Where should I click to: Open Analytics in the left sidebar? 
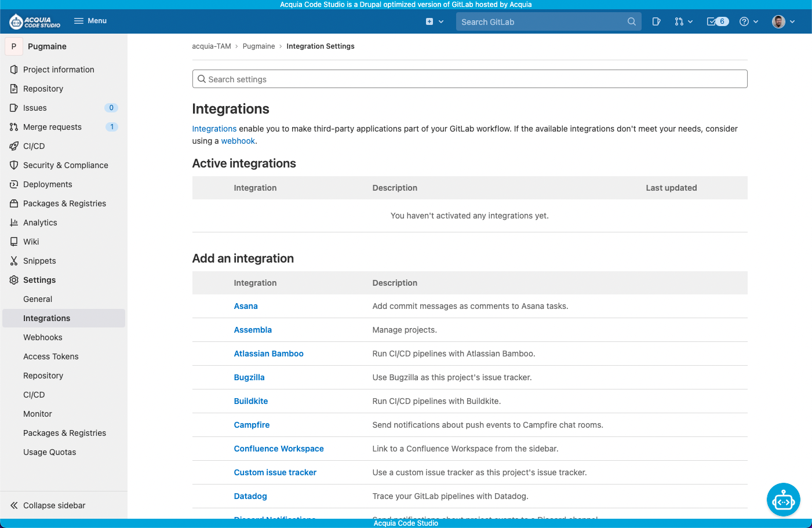point(40,223)
